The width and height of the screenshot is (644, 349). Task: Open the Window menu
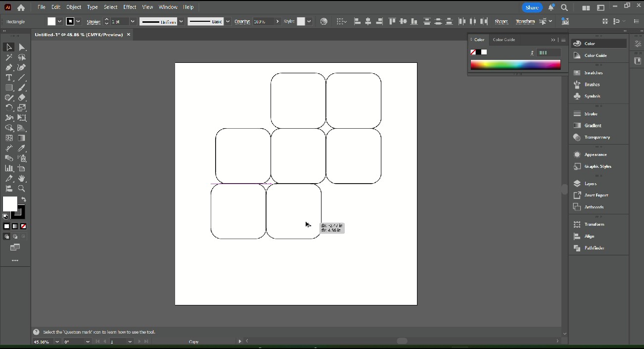pyautogui.click(x=168, y=7)
